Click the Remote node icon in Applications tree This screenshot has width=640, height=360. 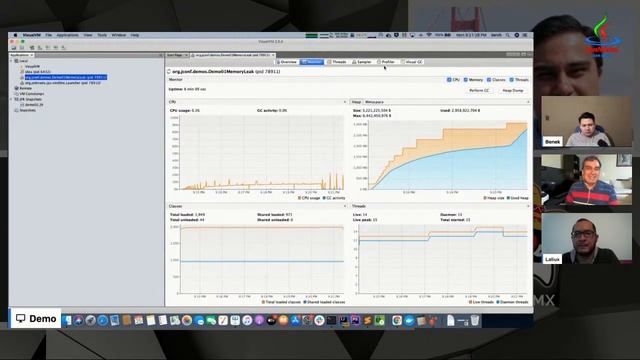(x=16, y=88)
